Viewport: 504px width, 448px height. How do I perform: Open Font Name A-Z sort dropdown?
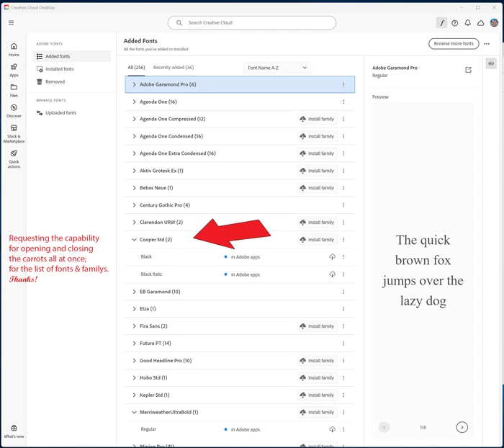[277, 68]
